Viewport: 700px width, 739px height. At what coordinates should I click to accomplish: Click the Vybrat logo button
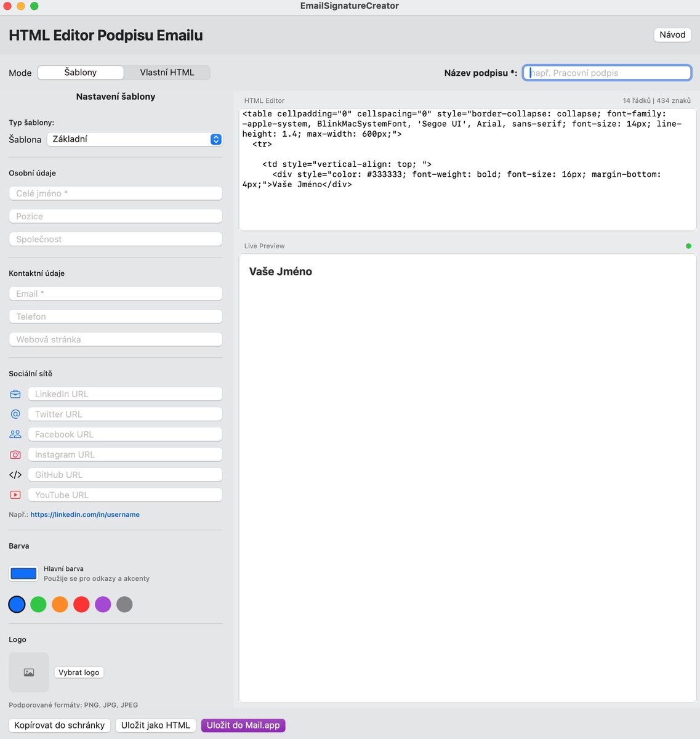[x=79, y=672]
